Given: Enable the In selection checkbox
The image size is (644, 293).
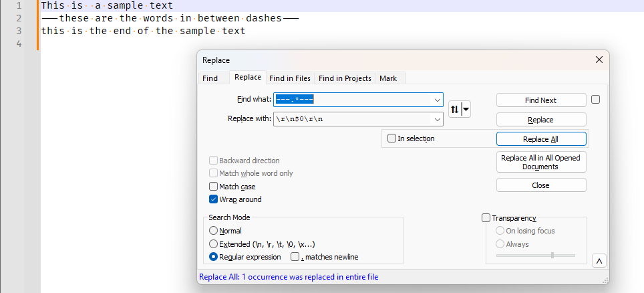Looking at the screenshot, I should (392, 138).
